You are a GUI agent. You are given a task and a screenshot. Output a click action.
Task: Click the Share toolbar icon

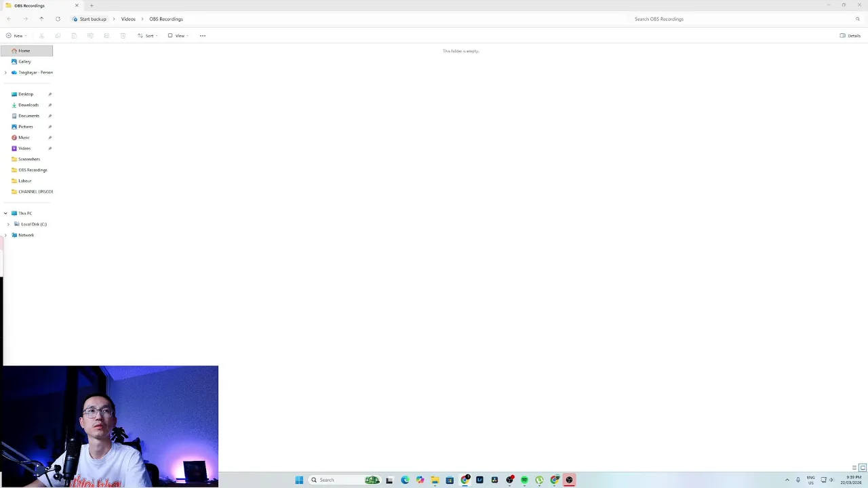pos(106,36)
